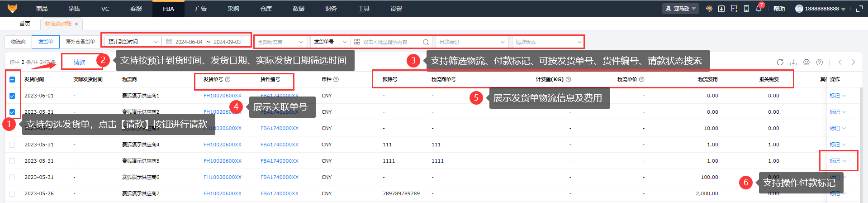The height and width of the screenshot is (203, 868).
Task: Close the 物流商对账 tab
Action: [x=76, y=24]
